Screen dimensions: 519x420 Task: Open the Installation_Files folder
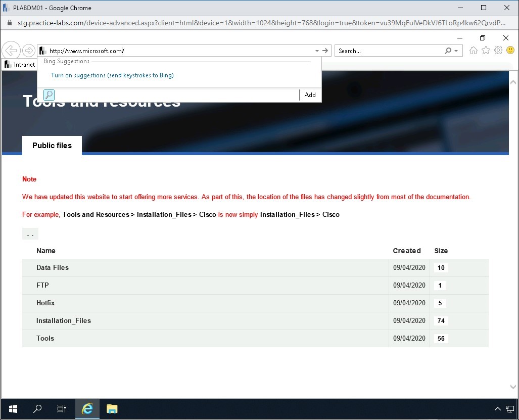[63, 320]
